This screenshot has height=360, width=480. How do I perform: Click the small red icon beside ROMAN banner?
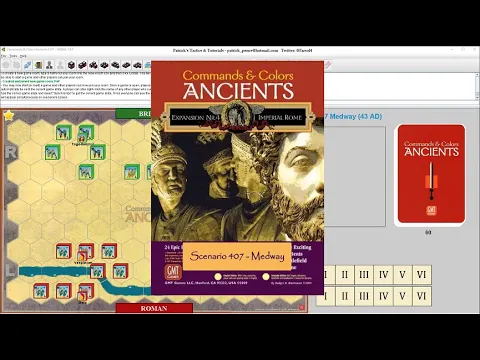[302, 307]
